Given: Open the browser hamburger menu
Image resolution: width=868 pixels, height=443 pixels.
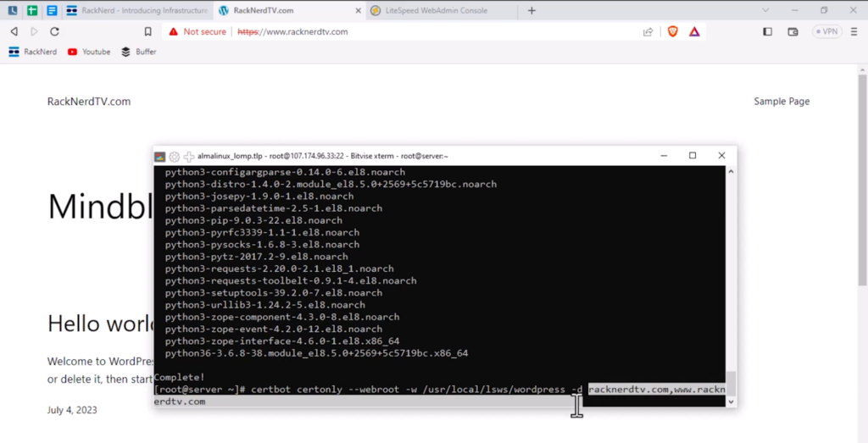Looking at the screenshot, I should (x=854, y=31).
